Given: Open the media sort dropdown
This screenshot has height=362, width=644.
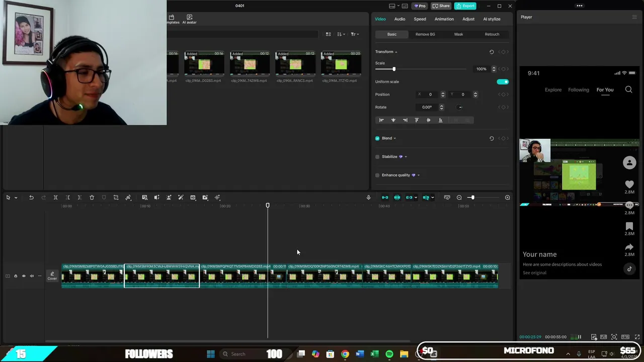Looking at the screenshot, I should pyautogui.click(x=341, y=34).
